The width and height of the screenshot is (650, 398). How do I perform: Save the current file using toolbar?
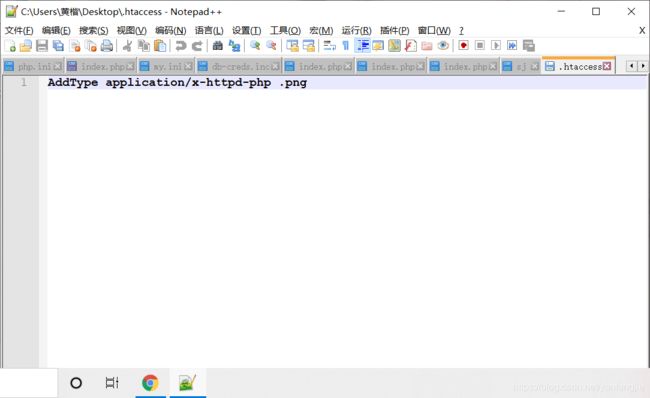[42, 46]
